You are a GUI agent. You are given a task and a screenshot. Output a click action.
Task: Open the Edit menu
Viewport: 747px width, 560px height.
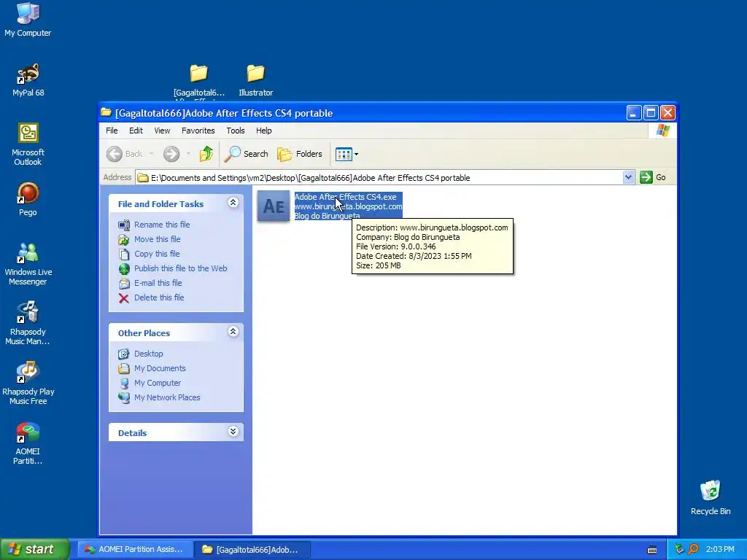(136, 131)
